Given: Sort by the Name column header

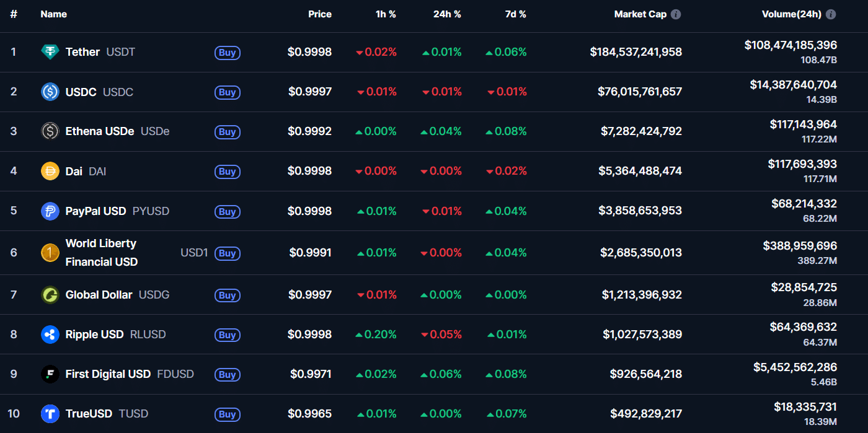Looking at the screenshot, I should pyautogui.click(x=54, y=14).
